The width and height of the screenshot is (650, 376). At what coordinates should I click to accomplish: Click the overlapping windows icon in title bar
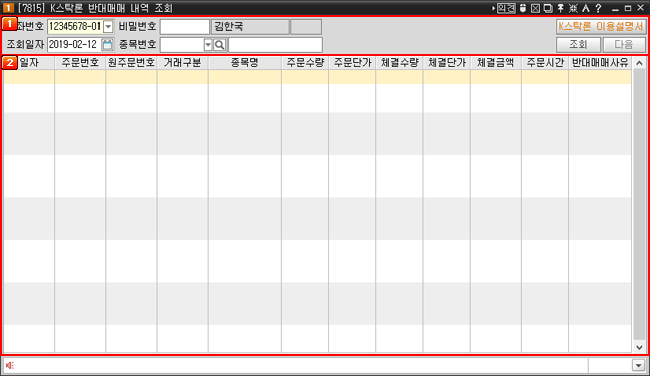click(548, 8)
